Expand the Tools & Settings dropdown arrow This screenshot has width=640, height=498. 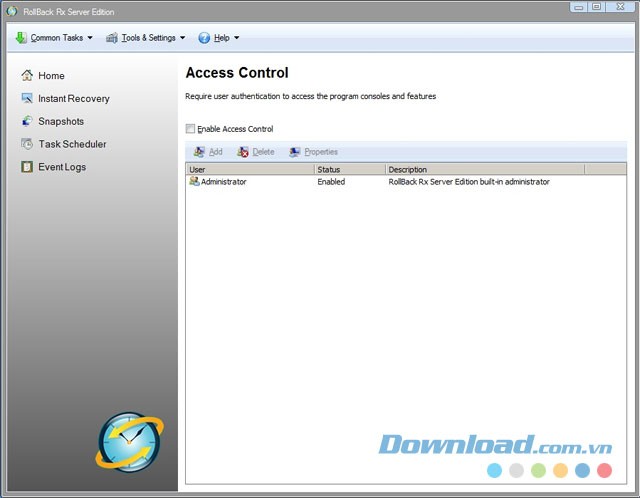point(183,38)
